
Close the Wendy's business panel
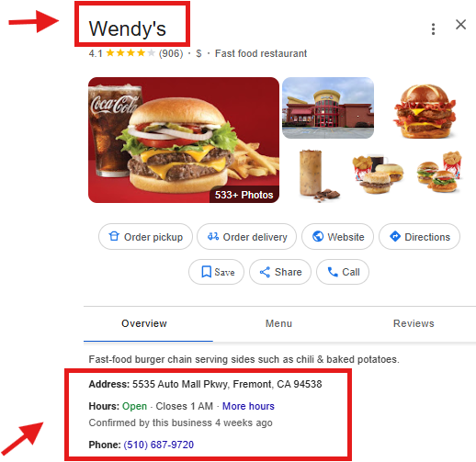pyautogui.click(x=460, y=25)
